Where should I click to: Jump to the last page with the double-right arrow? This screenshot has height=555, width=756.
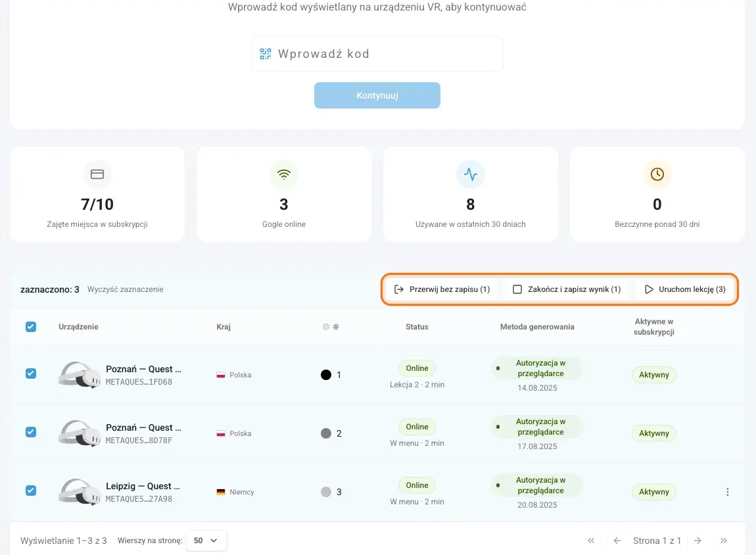(x=723, y=541)
